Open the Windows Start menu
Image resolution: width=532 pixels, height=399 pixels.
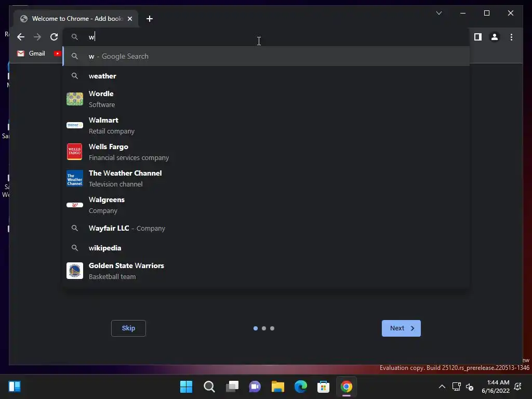[186, 387]
